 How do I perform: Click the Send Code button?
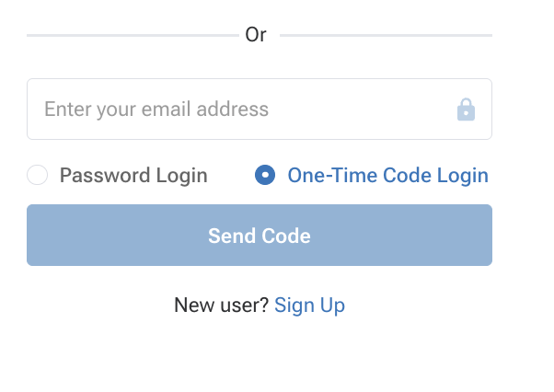coord(260,235)
